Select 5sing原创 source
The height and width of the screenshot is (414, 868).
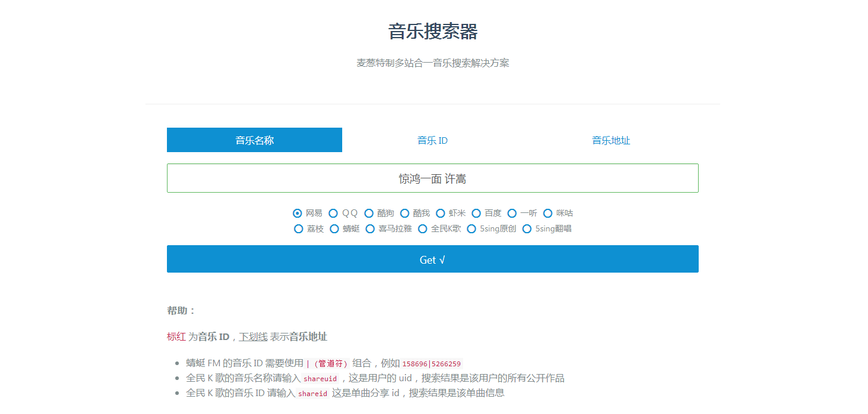click(x=472, y=228)
